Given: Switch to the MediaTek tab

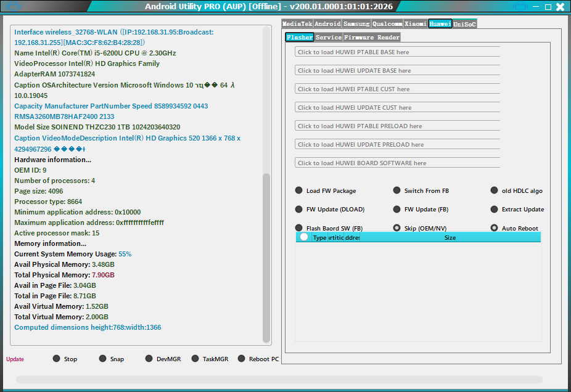Looking at the screenshot, I should tap(297, 24).
